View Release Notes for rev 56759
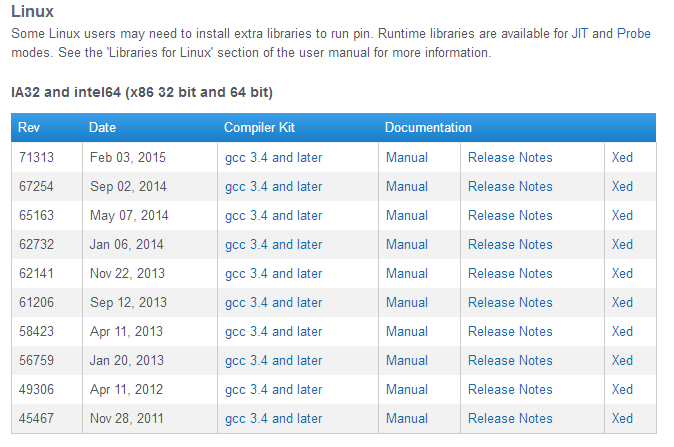 pyautogui.click(x=510, y=361)
